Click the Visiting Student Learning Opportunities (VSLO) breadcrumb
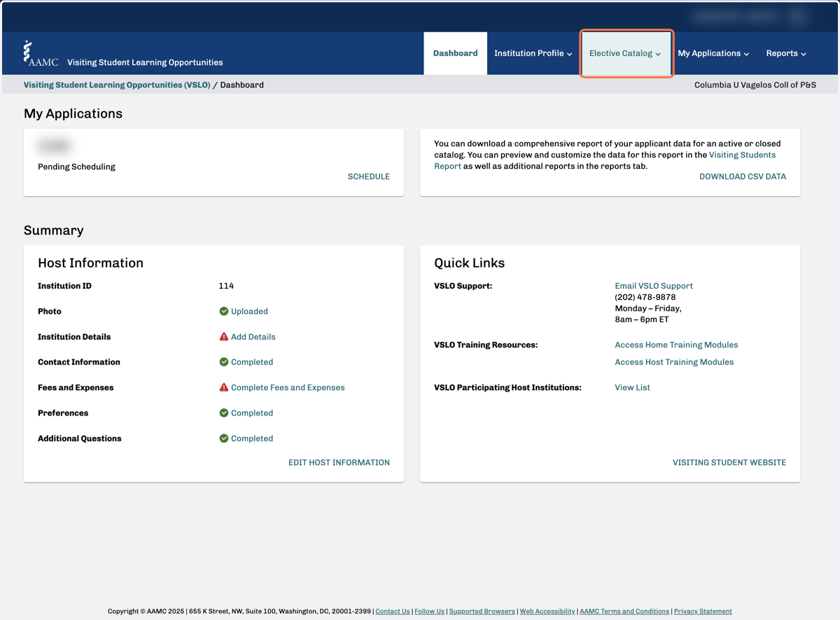The width and height of the screenshot is (840, 620). coord(117,85)
